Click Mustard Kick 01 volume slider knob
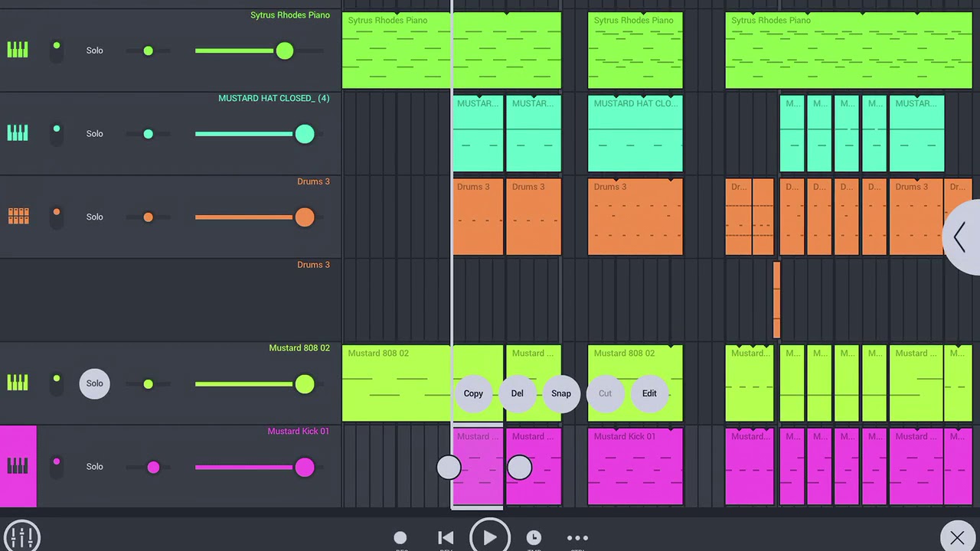 point(304,467)
